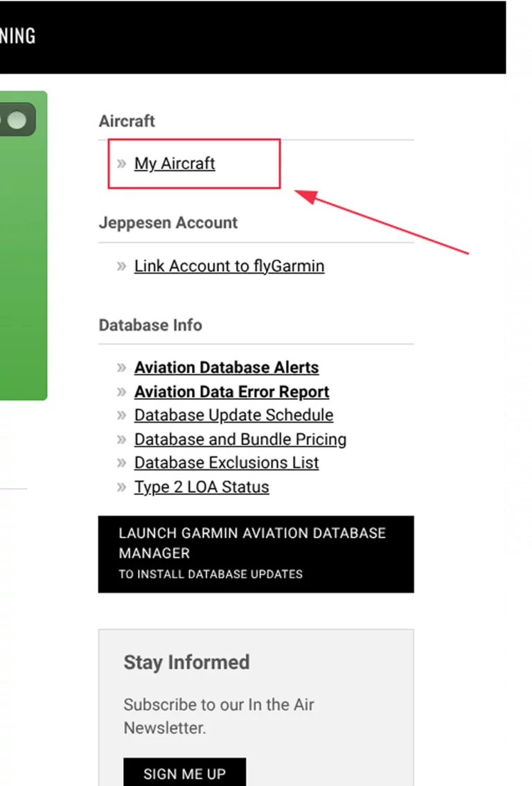Viewport: 532px width, 786px height.
Task: Click the chevron beside Database Exclusions List
Action: (x=121, y=463)
